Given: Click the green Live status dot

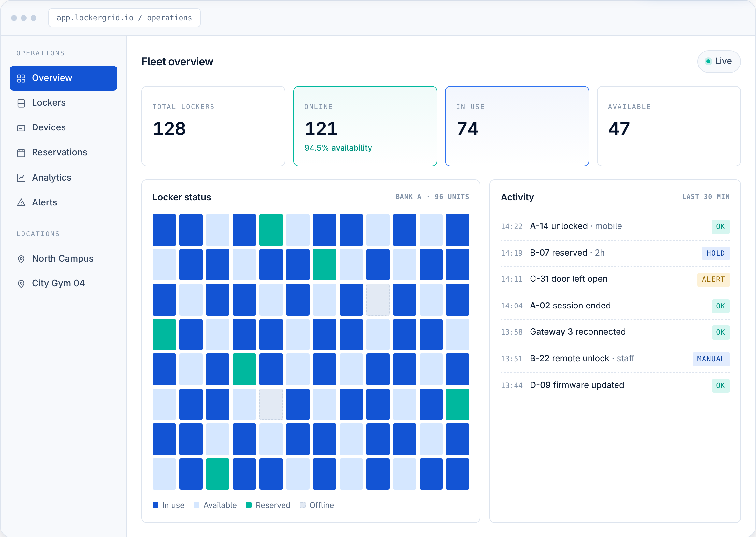Looking at the screenshot, I should coord(708,61).
